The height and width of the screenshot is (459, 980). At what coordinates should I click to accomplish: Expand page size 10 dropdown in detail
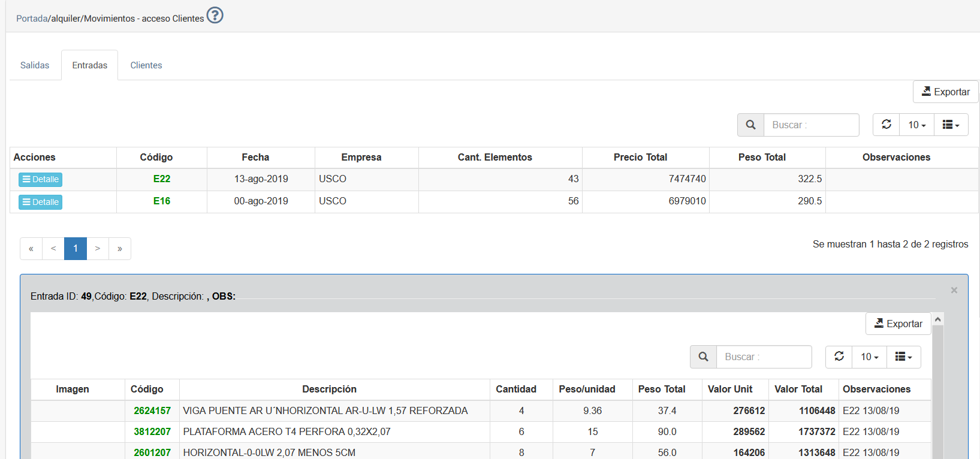(x=869, y=357)
